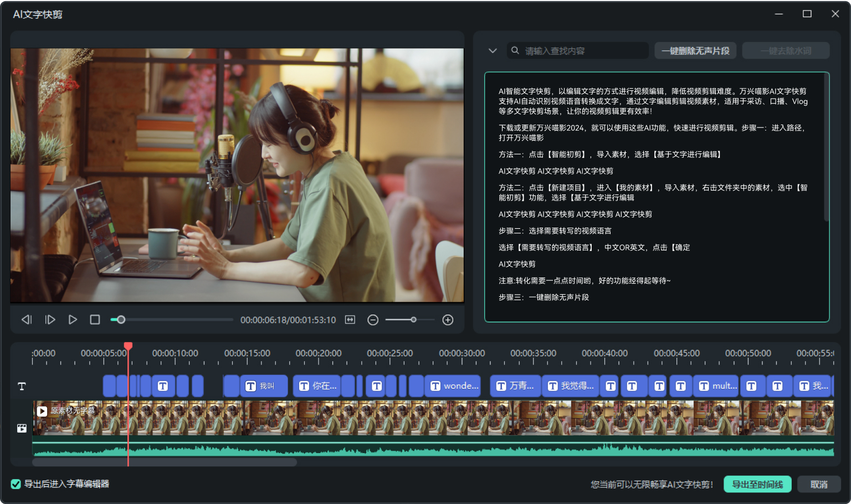
Task: Zoom out the timeline with the minus icon
Action: coord(372,320)
